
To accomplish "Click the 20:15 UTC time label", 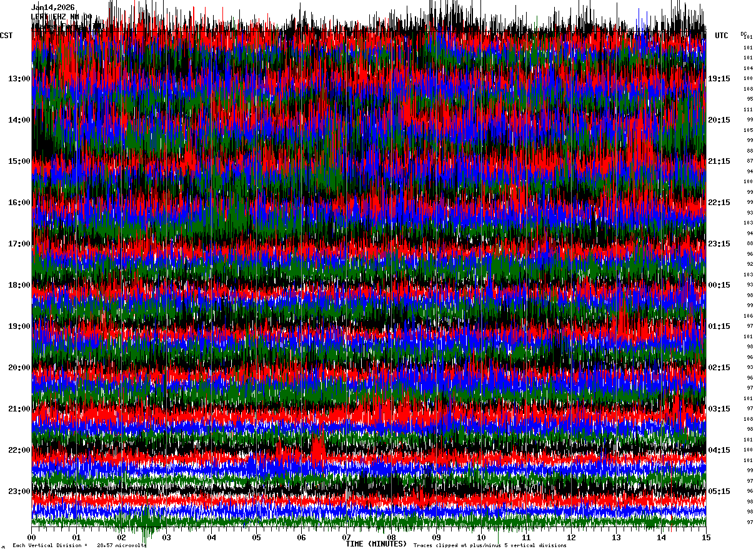I will (719, 120).
